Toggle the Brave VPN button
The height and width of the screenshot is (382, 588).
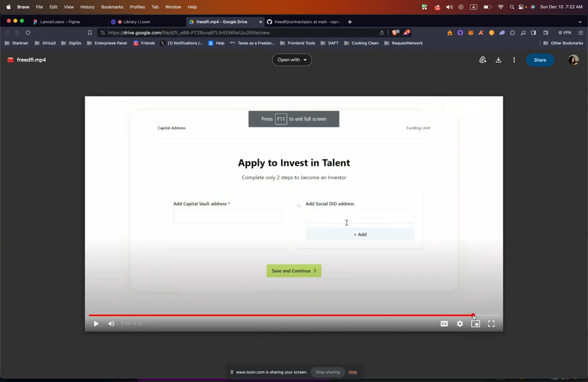click(565, 32)
